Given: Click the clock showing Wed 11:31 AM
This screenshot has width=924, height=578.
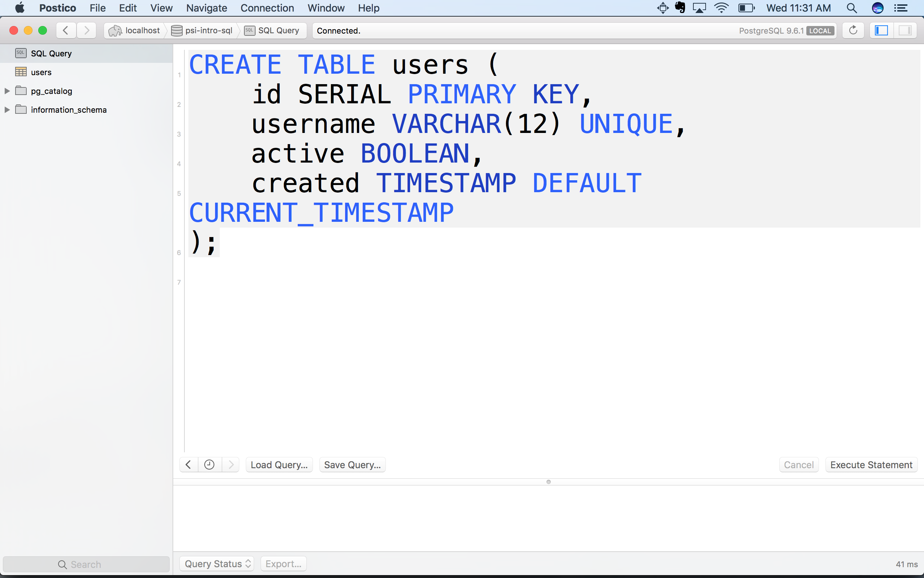Looking at the screenshot, I should (798, 8).
